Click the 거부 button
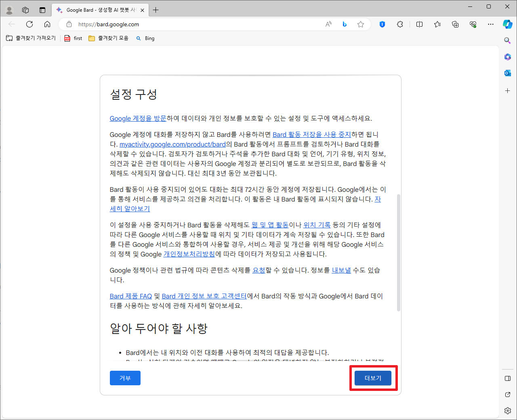Image resolution: width=517 pixels, height=420 pixels. point(125,378)
